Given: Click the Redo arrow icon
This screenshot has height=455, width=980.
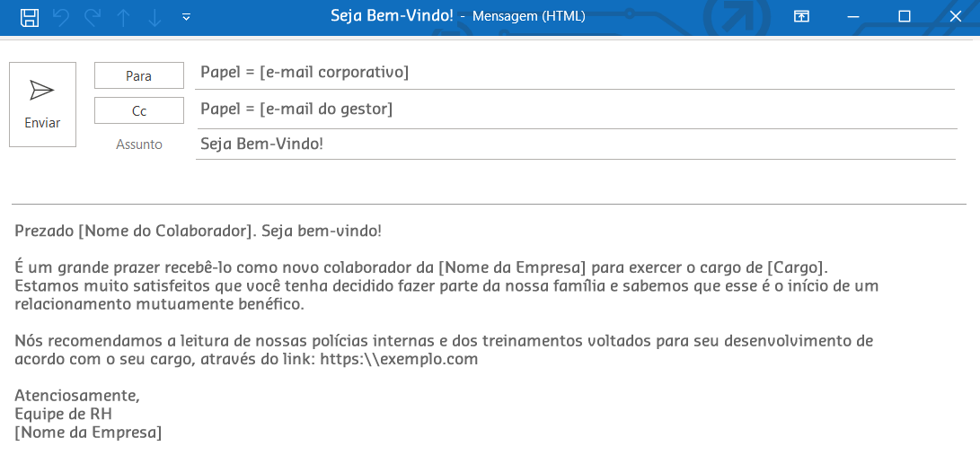Looking at the screenshot, I should tap(93, 17).
